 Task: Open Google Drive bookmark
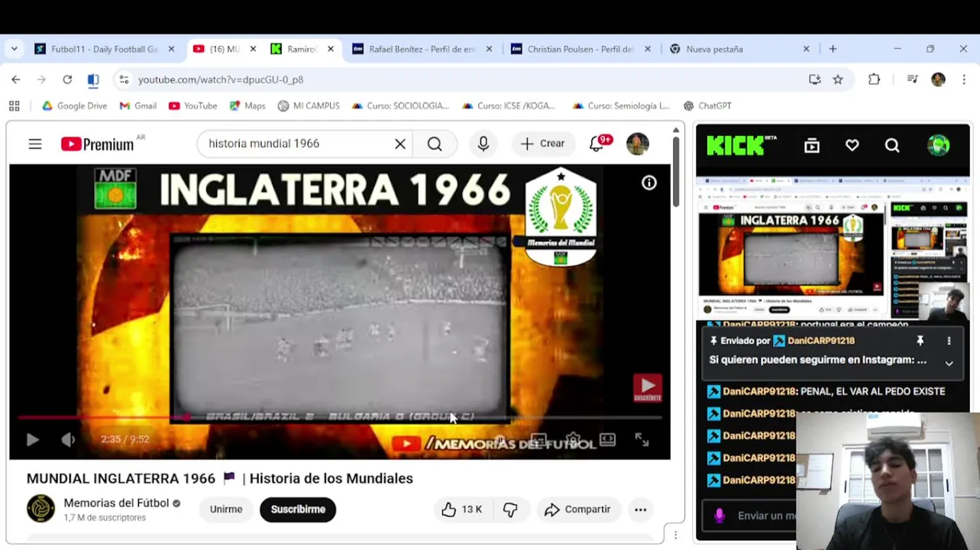[x=74, y=106]
